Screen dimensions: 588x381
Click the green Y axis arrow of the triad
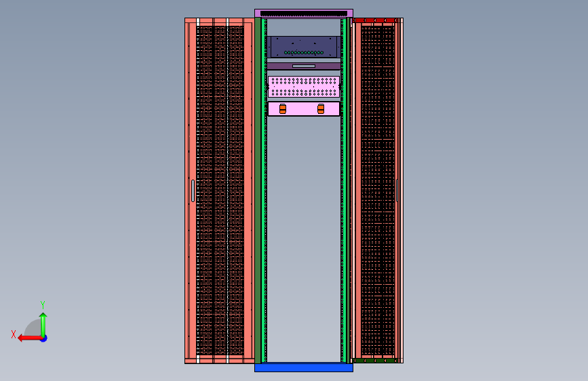coord(43,325)
